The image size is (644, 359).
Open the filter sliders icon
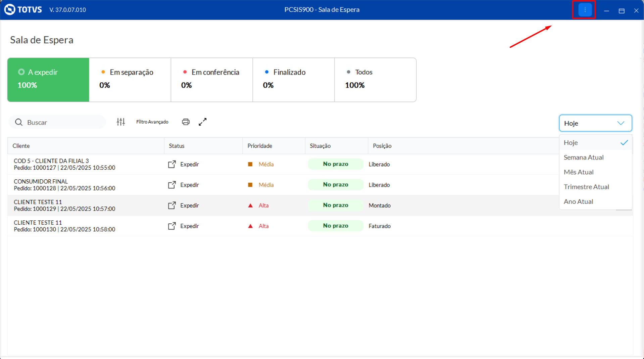click(x=120, y=122)
